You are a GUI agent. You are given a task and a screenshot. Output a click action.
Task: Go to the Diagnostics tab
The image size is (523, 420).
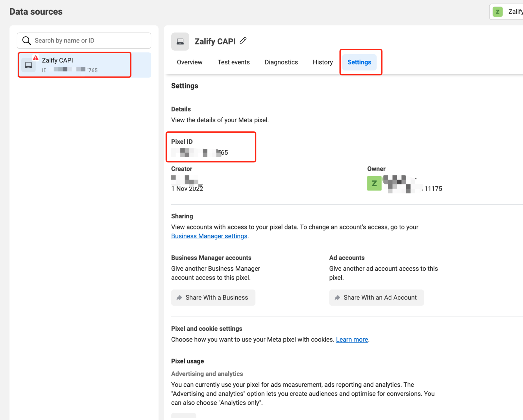click(281, 62)
